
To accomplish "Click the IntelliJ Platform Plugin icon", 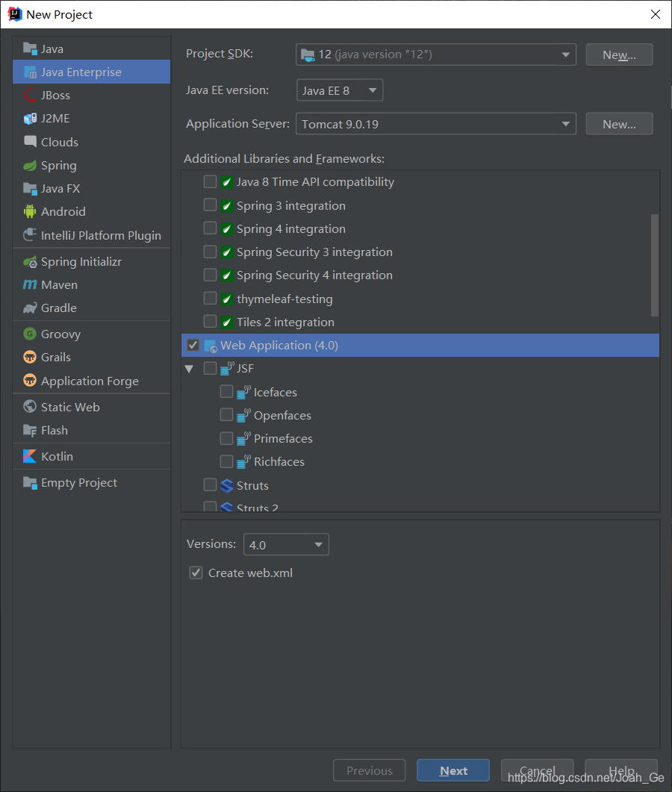I will pyautogui.click(x=30, y=235).
